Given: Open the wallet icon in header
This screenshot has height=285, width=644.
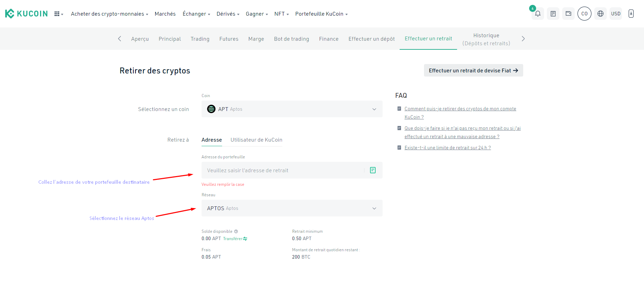Looking at the screenshot, I should point(568,14).
